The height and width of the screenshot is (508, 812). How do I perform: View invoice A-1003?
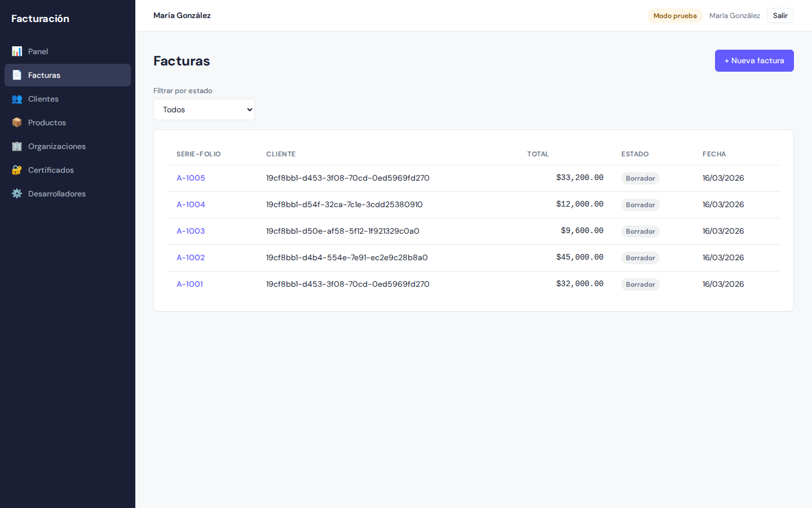[191, 231]
